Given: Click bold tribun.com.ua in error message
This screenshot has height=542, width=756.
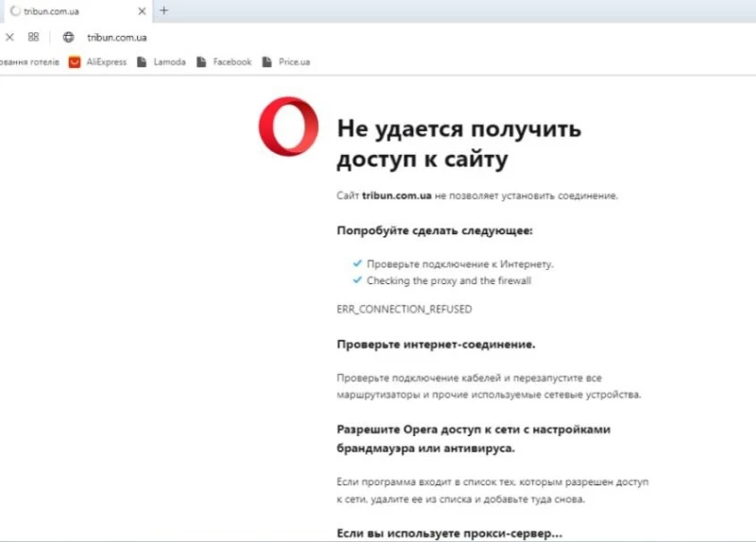Looking at the screenshot, I should click(397, 195).
